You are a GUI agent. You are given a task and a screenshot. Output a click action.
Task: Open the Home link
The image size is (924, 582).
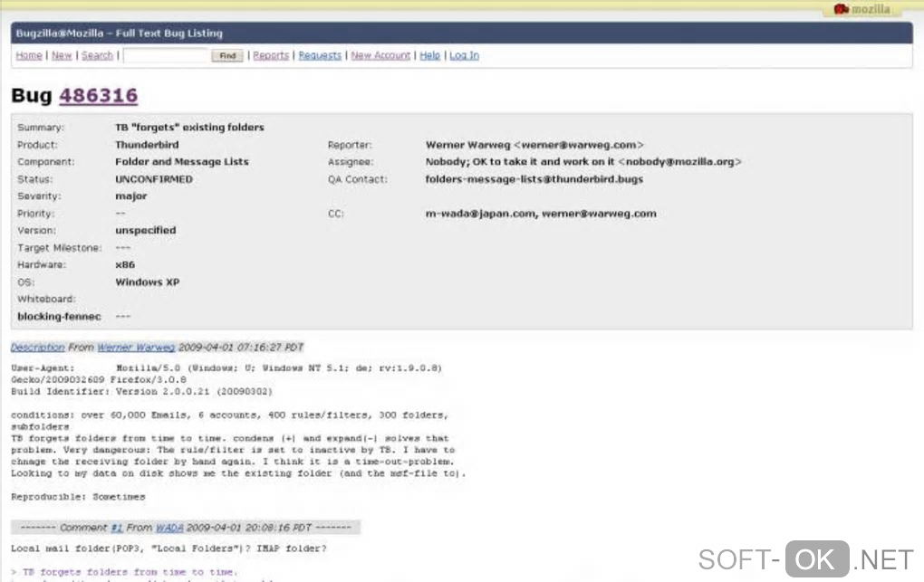pos(29,55)
